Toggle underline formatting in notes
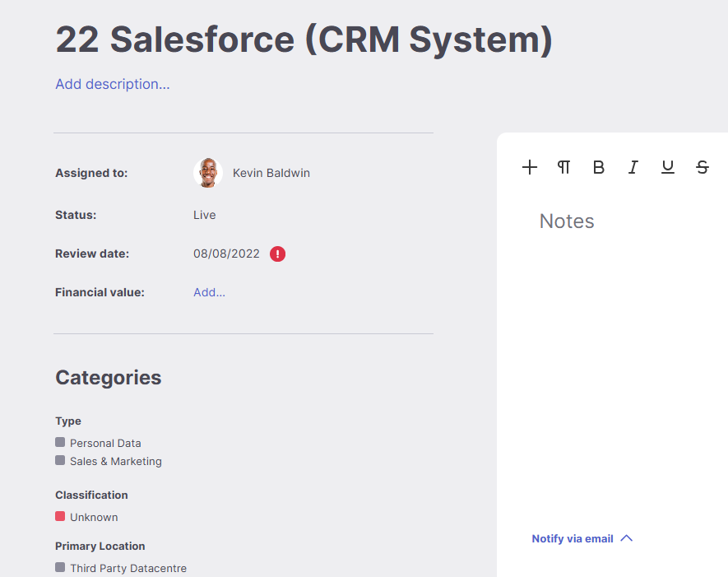This screenshot has height=577, width=728. (x=668, y=167)
